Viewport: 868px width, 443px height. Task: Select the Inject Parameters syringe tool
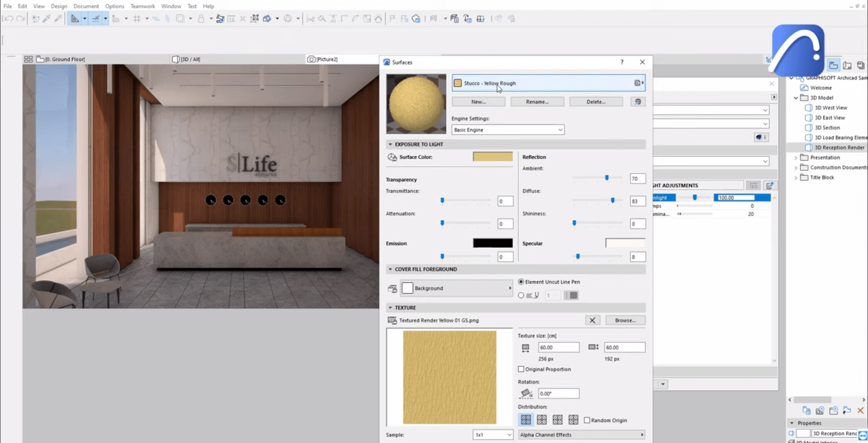pyautogui.click(x=58, y=18)
